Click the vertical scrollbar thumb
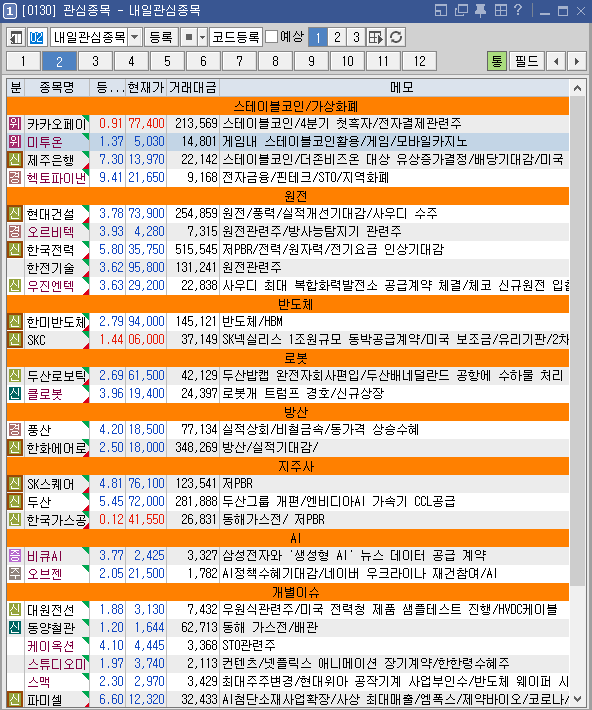 coord(577,340)
